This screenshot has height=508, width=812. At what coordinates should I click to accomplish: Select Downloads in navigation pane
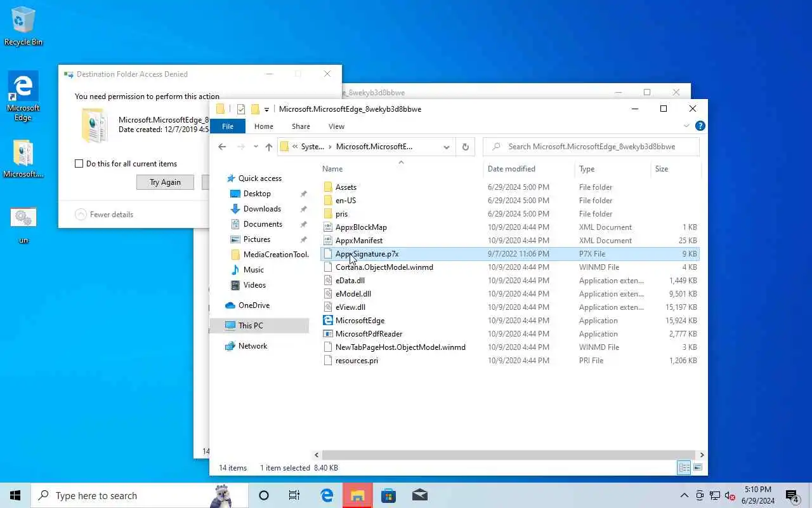point(262,209)
